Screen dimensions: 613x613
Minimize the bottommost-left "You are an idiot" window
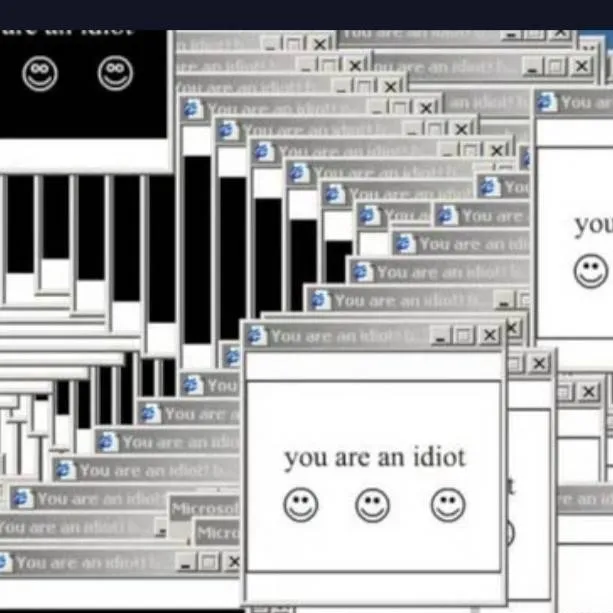(x=187, y=563)
